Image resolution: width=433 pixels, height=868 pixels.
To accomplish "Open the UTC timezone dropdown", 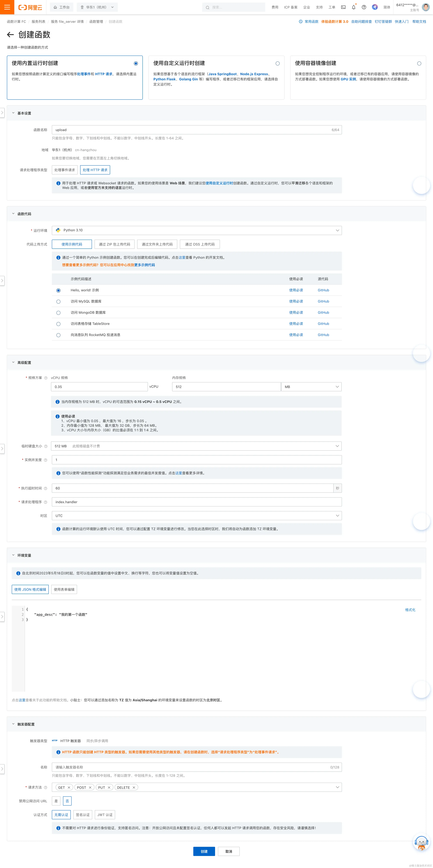I will click(196, 516).
